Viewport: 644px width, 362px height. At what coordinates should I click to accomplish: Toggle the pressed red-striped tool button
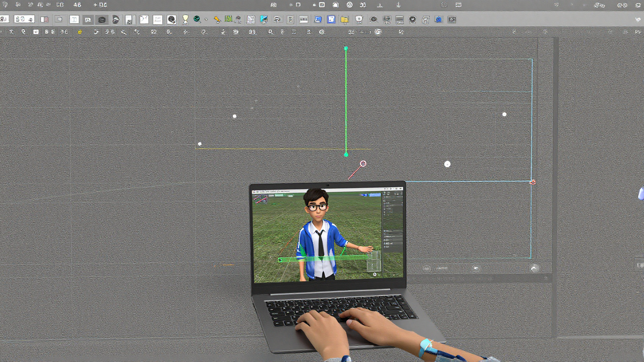pos(45,19)
